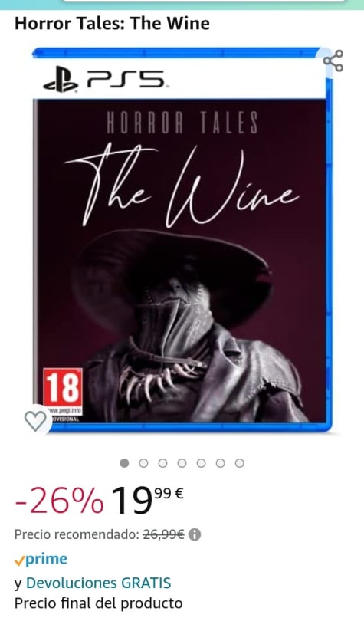The width and height of the screenshot is (364, 618).
Task: Tap the 19,99 € price
Action: tap(147, 501)
